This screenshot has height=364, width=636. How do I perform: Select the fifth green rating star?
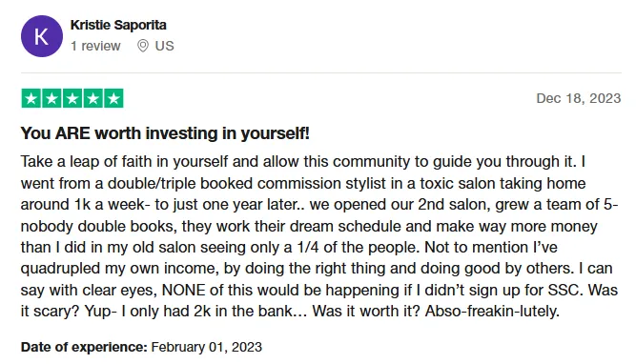pyautogui.click(x=113, y=98)
